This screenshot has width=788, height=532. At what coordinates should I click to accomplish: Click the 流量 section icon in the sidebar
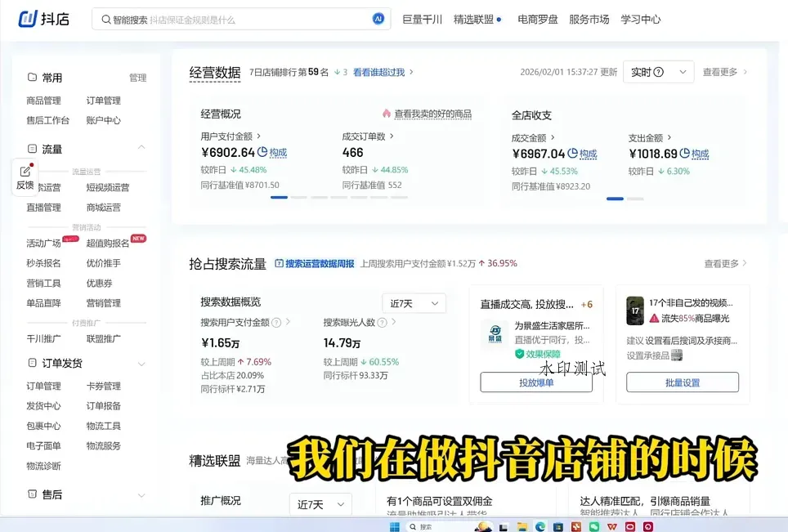point(30,149)
